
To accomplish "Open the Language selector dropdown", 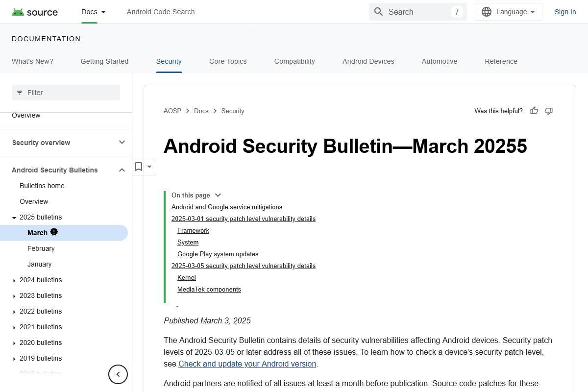I will click(509, 12).
